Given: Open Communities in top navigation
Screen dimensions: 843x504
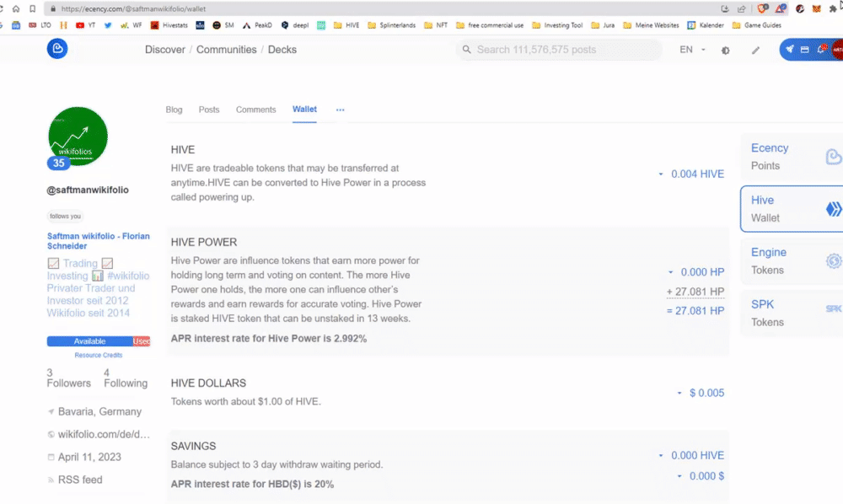Looking at the screenshot, I should [x=226, y=50].
